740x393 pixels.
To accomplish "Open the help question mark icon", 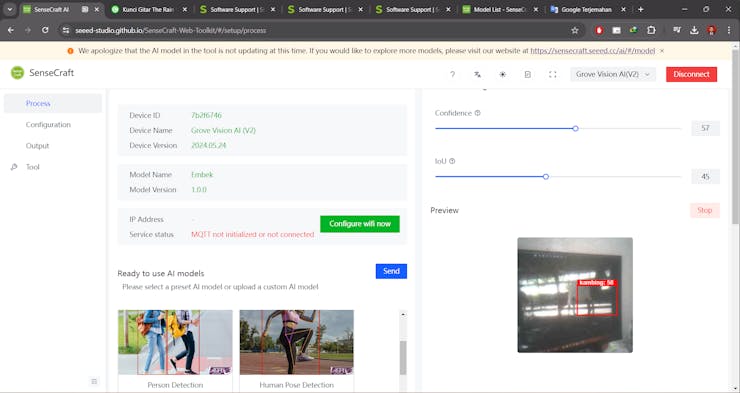I will pos(452,74).
